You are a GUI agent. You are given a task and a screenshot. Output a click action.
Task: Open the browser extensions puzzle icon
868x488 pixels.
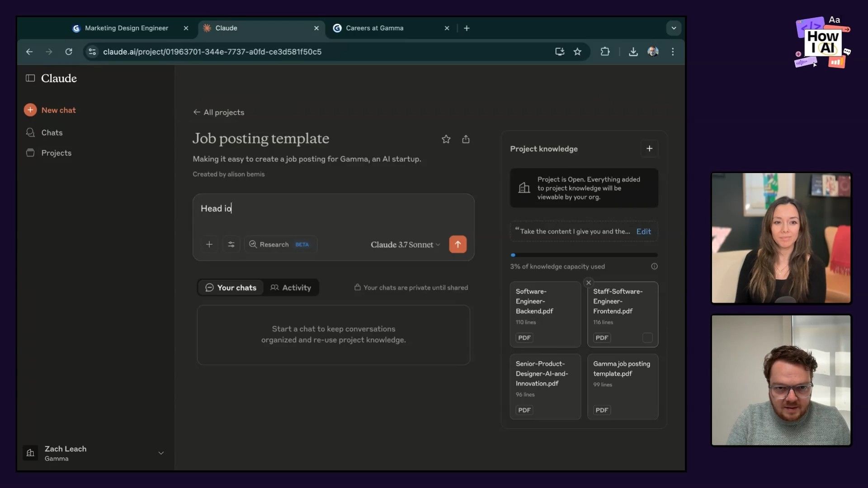coord(605,52)
